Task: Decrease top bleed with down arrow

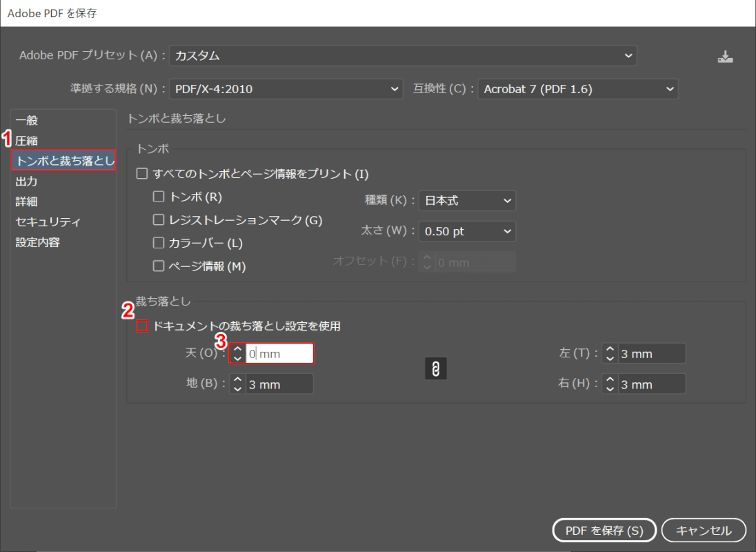Action: 237,358
